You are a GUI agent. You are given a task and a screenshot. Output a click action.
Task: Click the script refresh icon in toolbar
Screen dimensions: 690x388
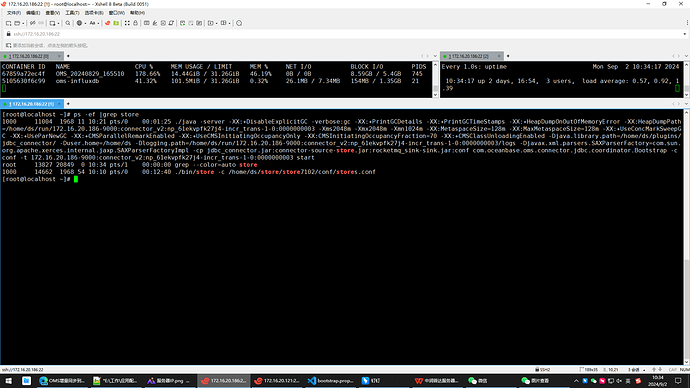172,23
